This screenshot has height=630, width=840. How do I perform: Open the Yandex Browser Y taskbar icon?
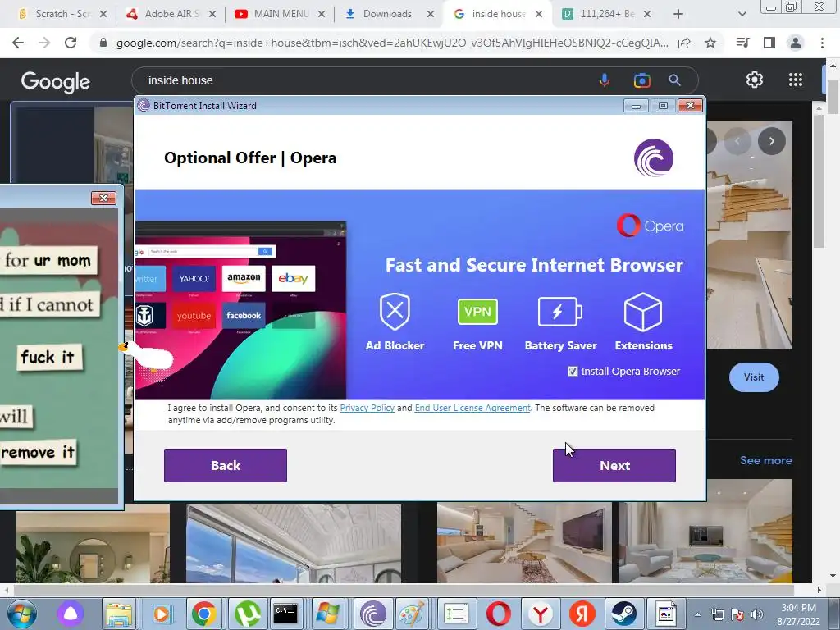point(540,614)
